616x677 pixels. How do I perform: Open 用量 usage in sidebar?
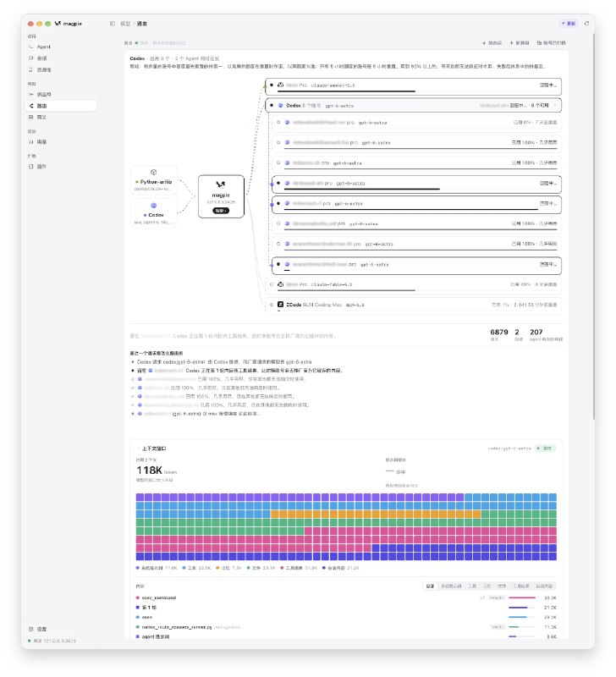(60, 141)
